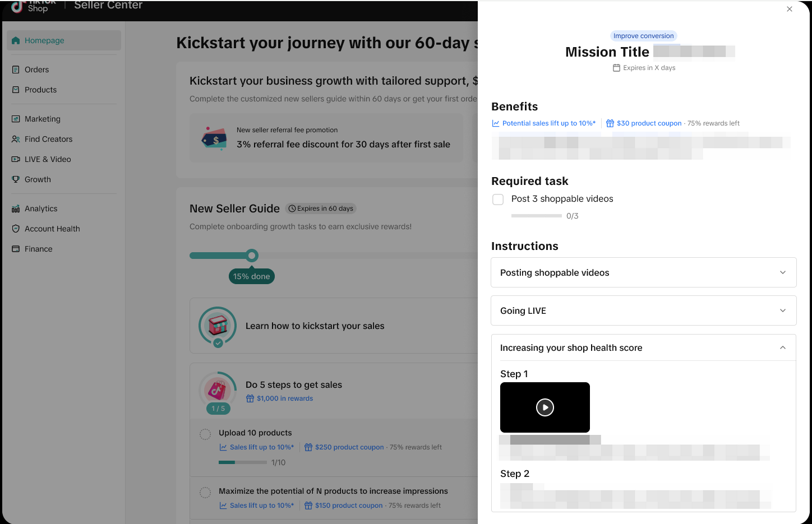Viewport: 812px width, 524px height.
Task: Open the Homepage menu item
Action: 44,40
